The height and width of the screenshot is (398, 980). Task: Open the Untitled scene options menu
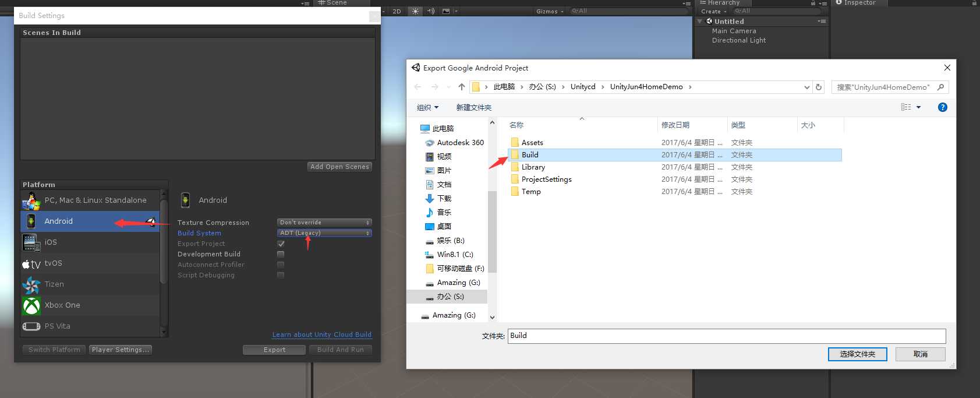click(822, 21)
